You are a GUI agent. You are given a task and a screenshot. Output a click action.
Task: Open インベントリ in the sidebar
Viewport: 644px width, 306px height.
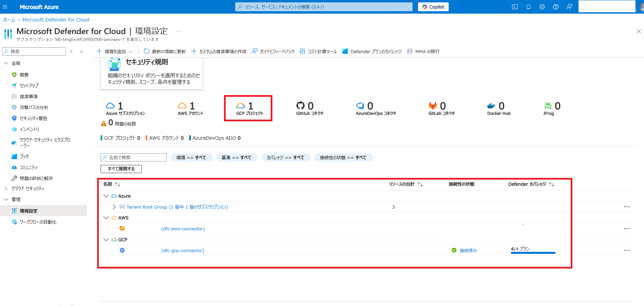(29, 129)
